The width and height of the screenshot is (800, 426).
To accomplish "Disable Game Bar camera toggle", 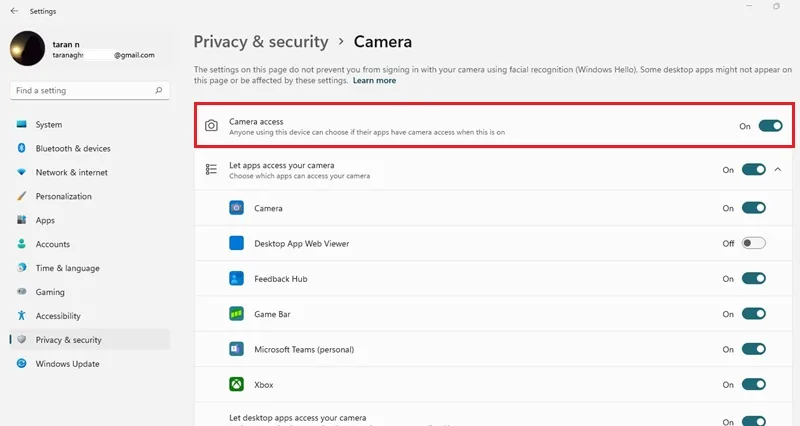I will click(x=754, y=314).
